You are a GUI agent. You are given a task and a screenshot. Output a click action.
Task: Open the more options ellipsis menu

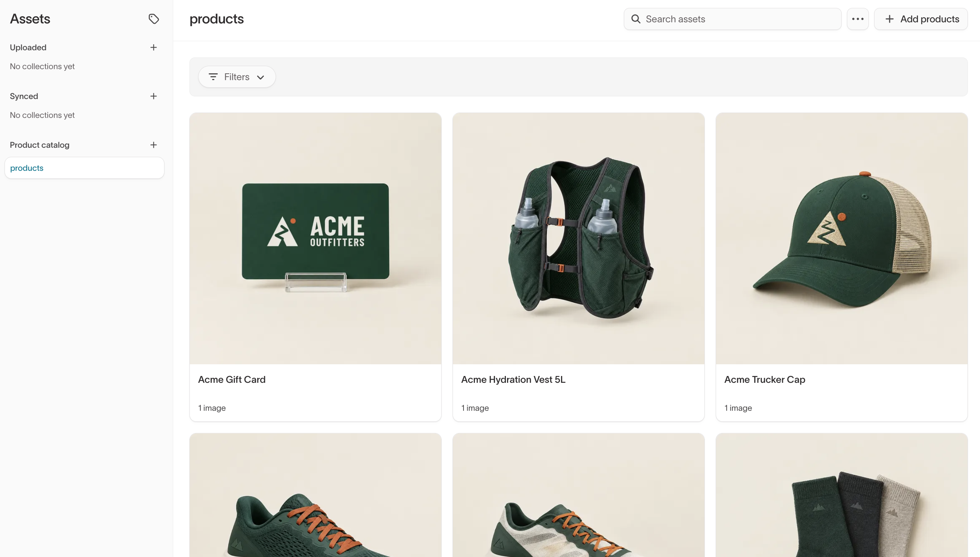[x=857, y=19]
